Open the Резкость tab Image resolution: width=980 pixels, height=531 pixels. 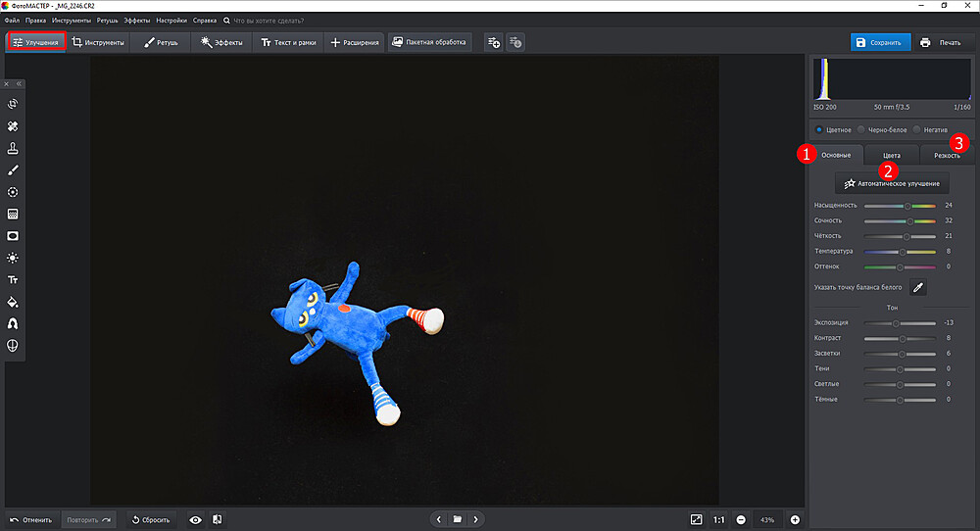946,155
